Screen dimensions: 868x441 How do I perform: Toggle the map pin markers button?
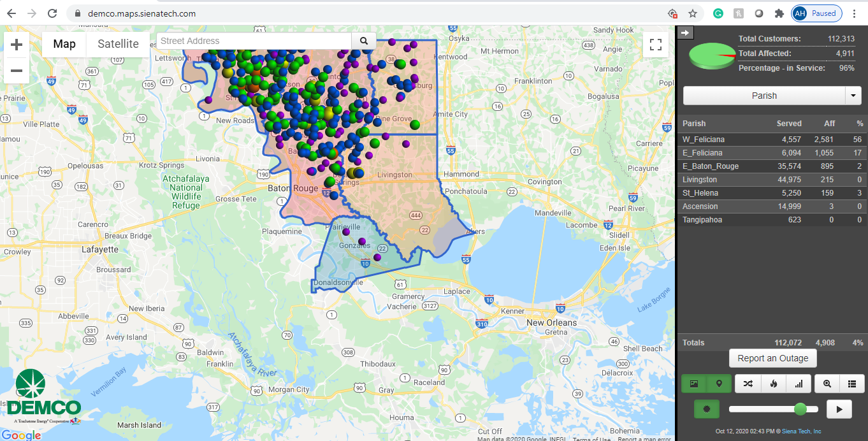(719, 384)
